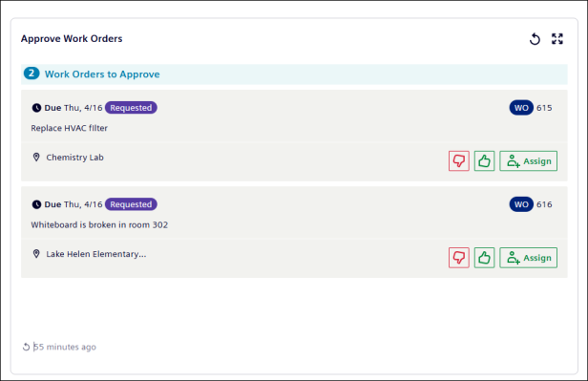
Task: Expand widget to full screen
Action: click(x=557, y=38)
